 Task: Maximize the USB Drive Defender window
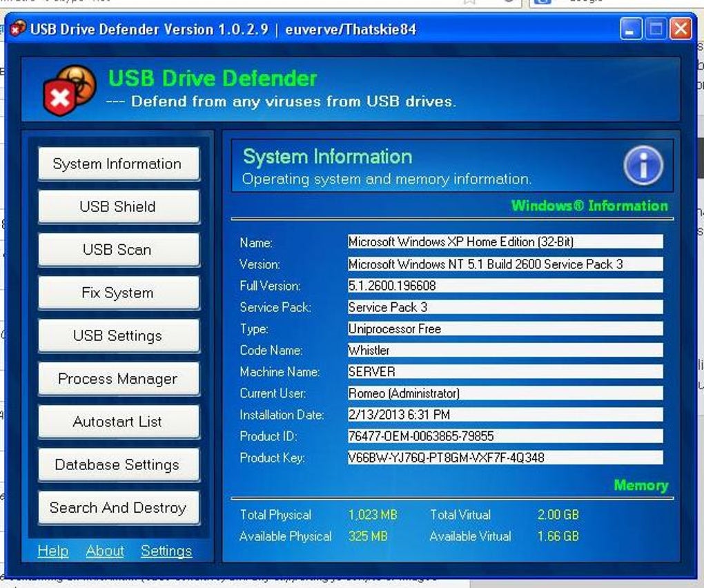pyautogui.click(x=656, y=29)
